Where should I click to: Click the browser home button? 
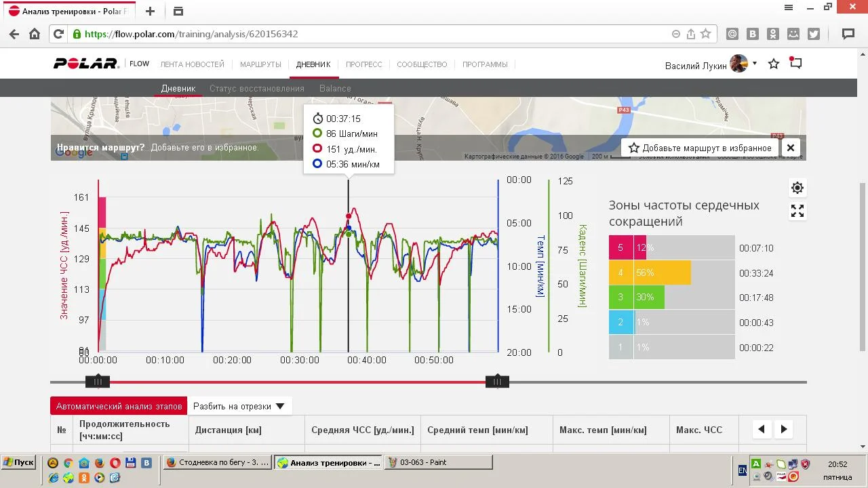click(x=35, y=34)
